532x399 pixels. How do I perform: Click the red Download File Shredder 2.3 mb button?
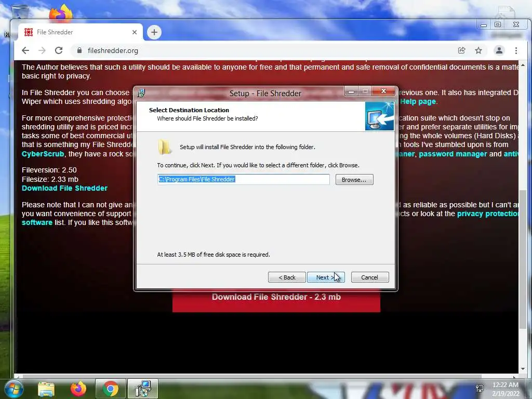276,300
